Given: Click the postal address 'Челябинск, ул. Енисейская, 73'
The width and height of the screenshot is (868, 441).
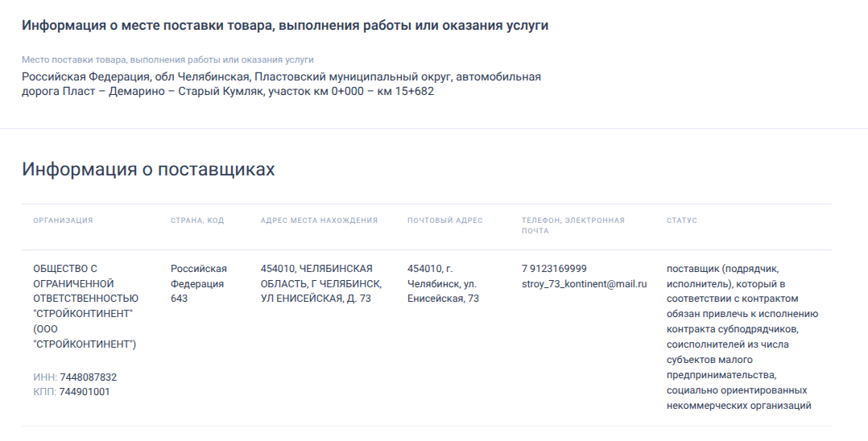Looking at the screenshot, I should (x=443, y=283).
